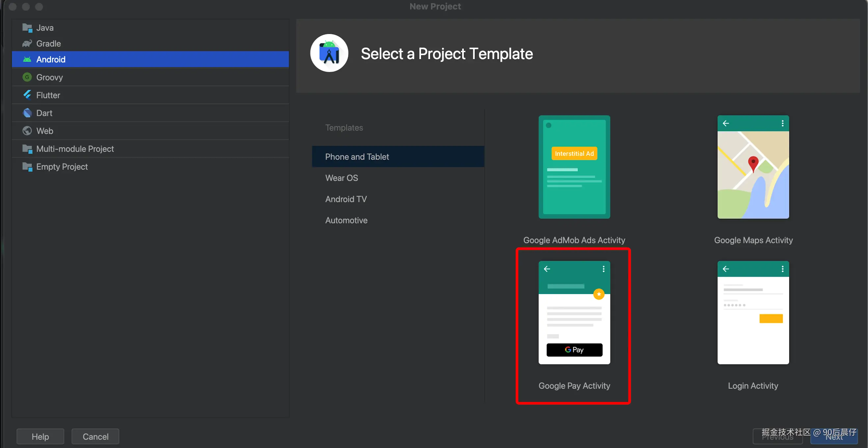Screen dimensions: 868x448
Task: Open Automotive template category
Action: (346, 220)
